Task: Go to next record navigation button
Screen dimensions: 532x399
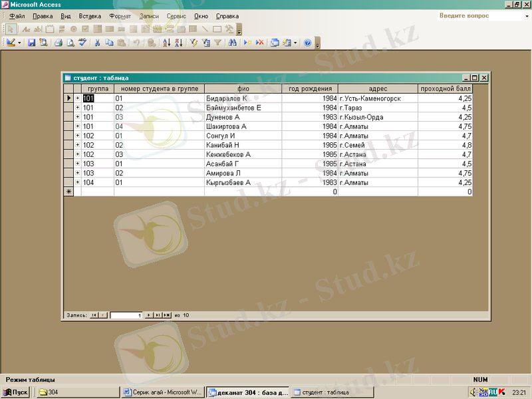Action: click(148, 315)
